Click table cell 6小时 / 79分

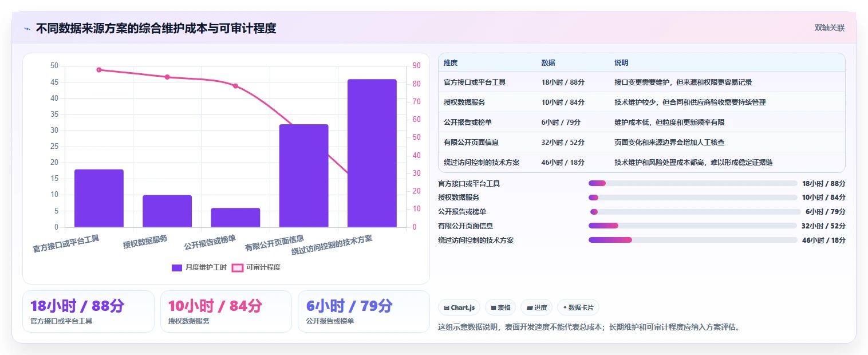click(x=561, y=123)
